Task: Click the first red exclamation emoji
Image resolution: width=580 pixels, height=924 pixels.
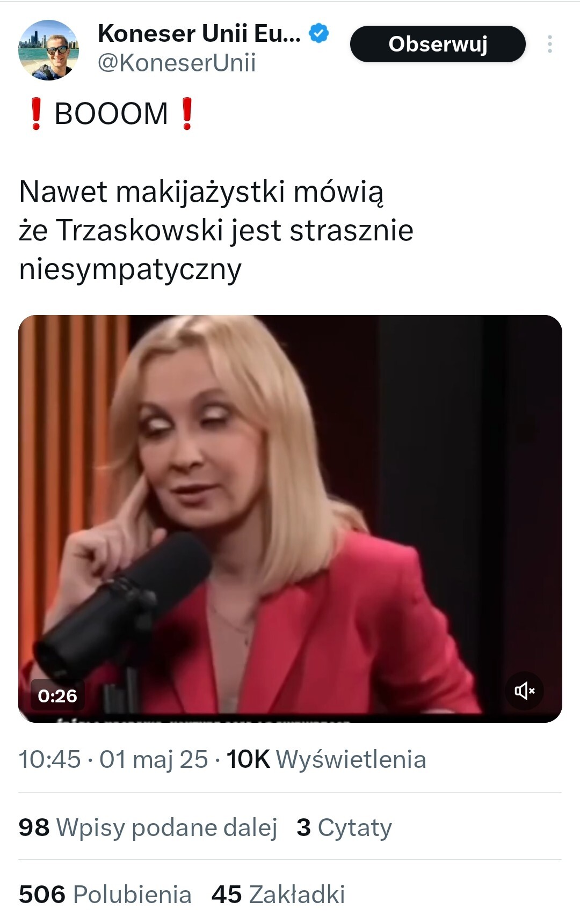Action: pos(36,114)
